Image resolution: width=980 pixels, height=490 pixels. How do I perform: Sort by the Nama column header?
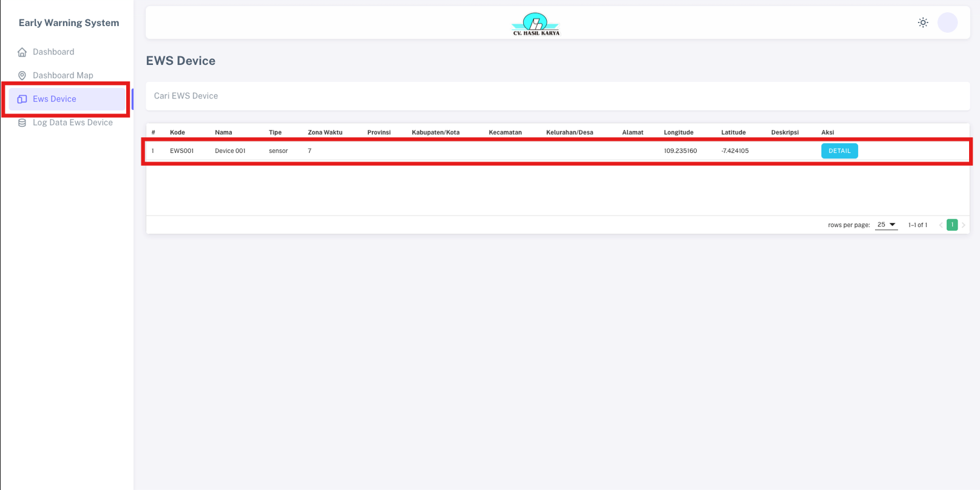(x=223, y=132)
